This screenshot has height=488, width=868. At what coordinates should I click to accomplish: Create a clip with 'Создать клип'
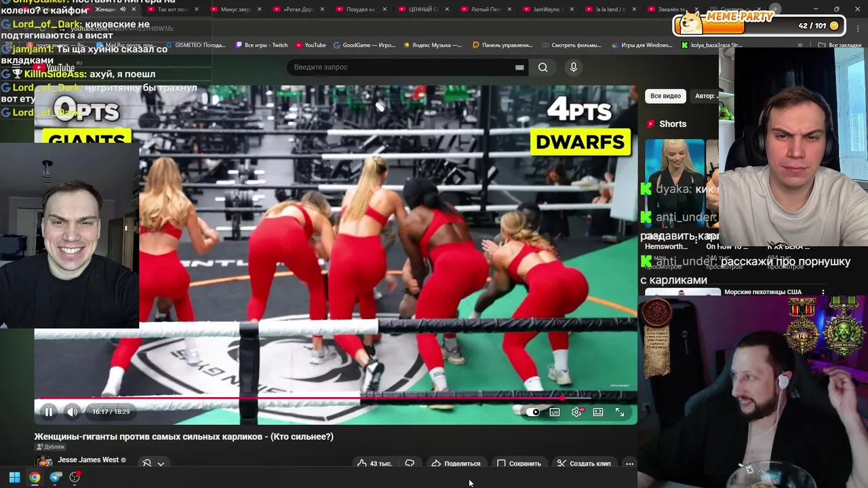tap(584, 464)
